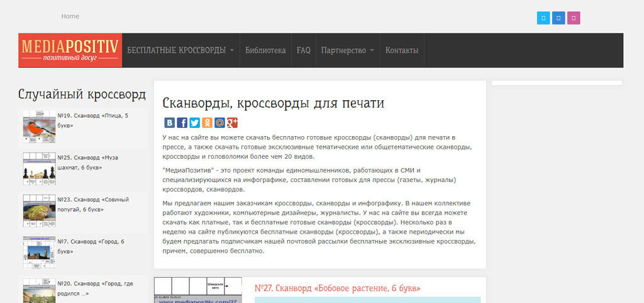Screen dimensions: 644x303
Task: Open link №7 Сканворд «Город, 6 букв»
Action: 91,246
